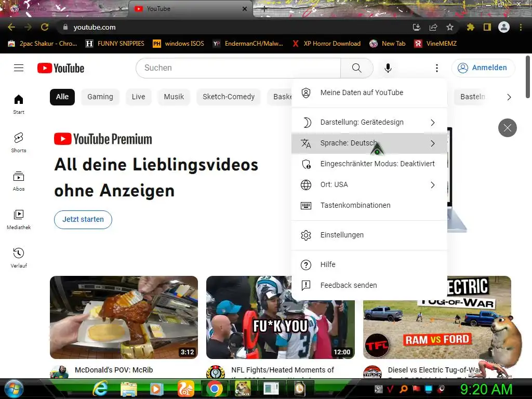The width and height of the screenshot is (532, 399).
Task: Open Hilfe from the menu
Action: [x=369, y=264]
